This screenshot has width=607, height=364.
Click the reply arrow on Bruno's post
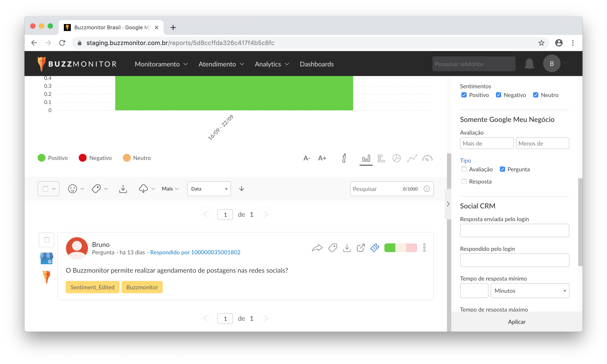click(x=317, y=248)
